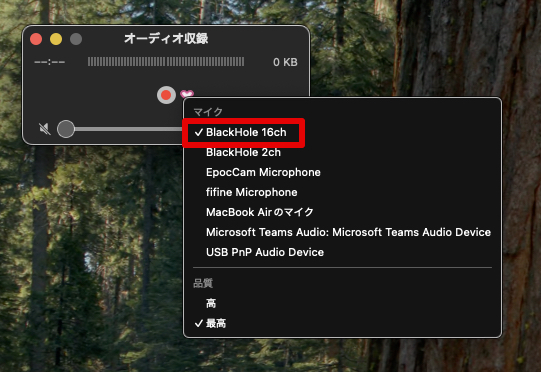Close the オーディオ収録 window
This screenshot has width=541, height=372.
pyautogui.click(x=36, y=39)
